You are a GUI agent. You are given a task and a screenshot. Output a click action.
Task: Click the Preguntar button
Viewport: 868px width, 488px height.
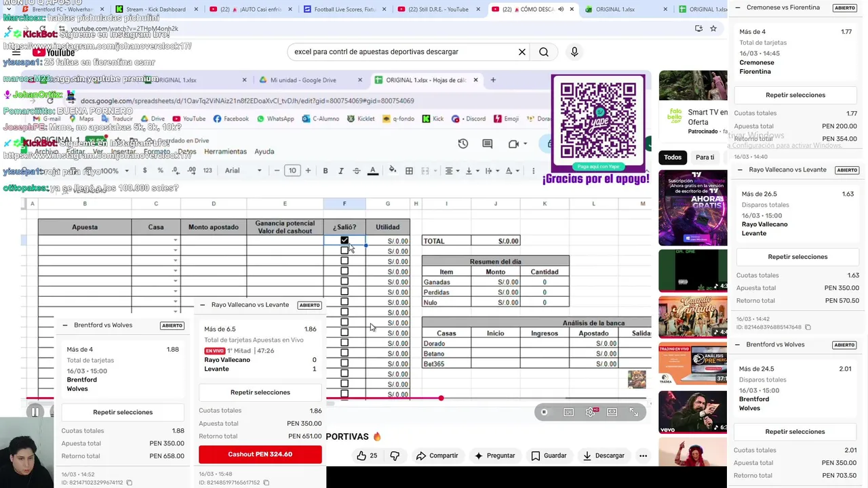click(x=495, y=455)
